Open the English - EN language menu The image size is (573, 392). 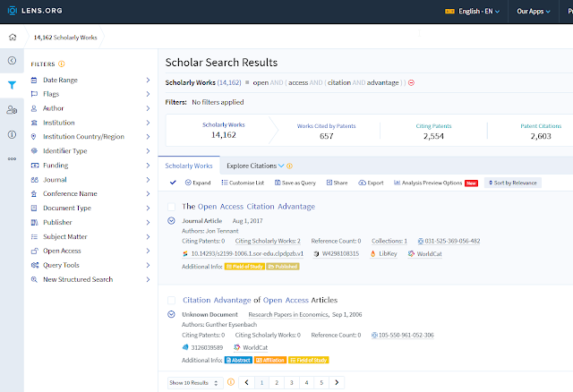point(472,12)
